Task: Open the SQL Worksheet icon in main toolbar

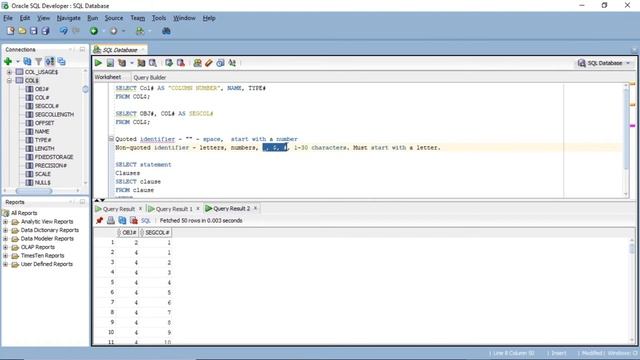Action: click(140, 31)
